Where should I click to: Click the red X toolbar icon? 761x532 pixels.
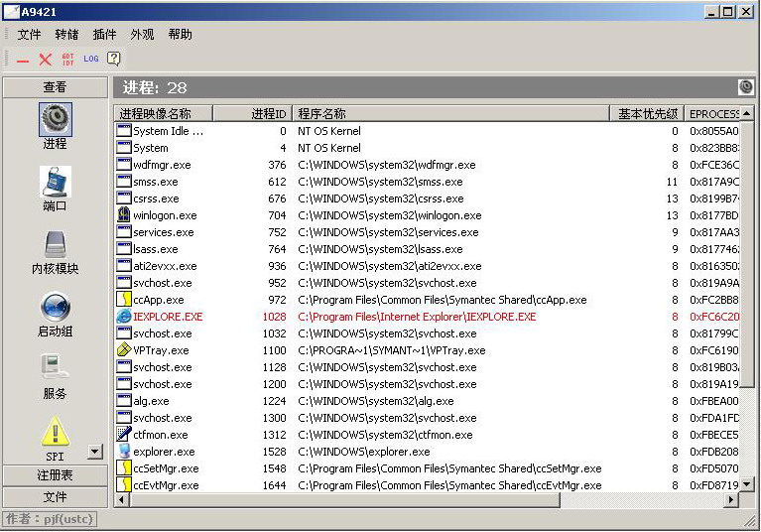tap(45, 60)
